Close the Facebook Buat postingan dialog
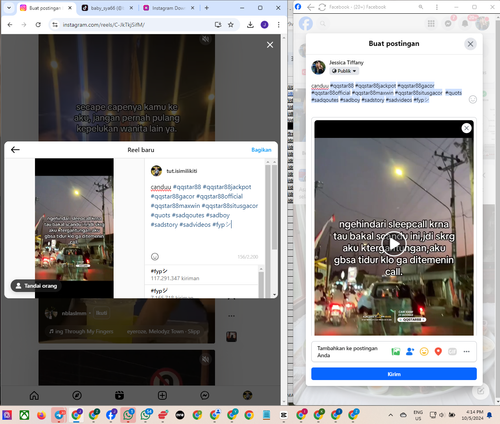The image size is (500, 424). pyautogui.click(x=470, y=44)
